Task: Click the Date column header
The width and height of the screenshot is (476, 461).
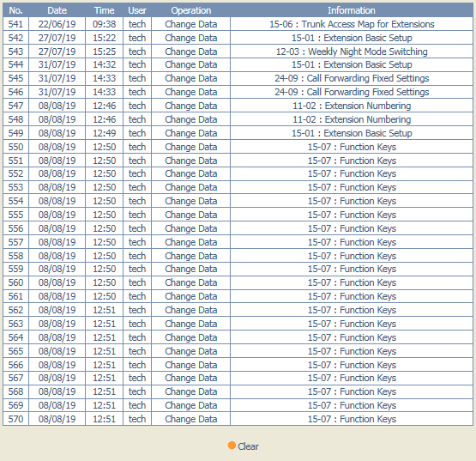Action: [57, 10]
